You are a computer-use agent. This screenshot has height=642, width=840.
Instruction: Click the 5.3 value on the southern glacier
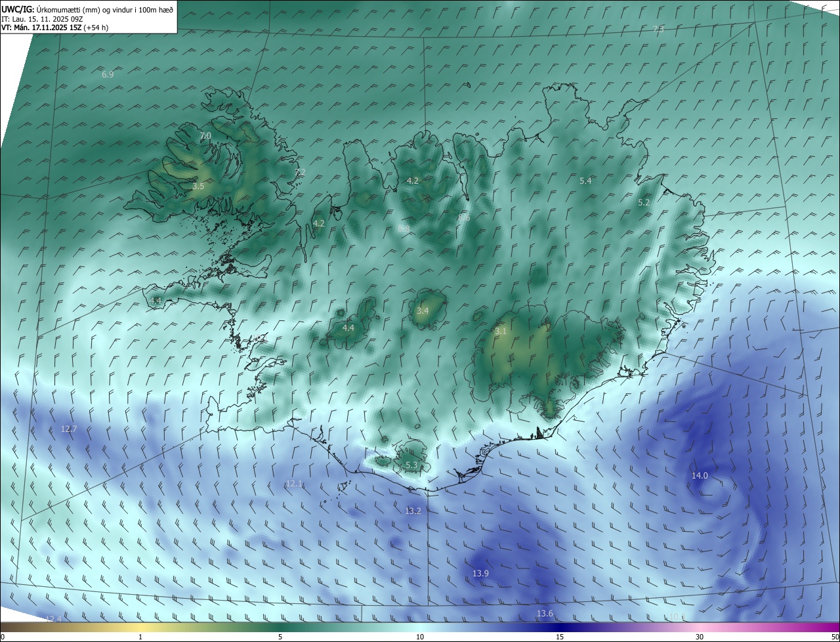[x=411, y=465]
